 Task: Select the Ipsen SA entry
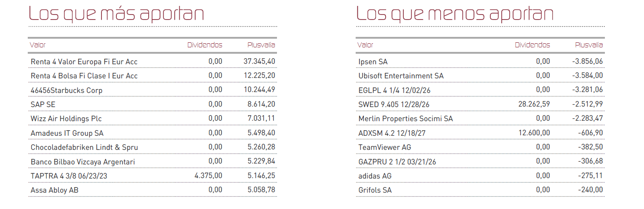click(x=373, y=61)
